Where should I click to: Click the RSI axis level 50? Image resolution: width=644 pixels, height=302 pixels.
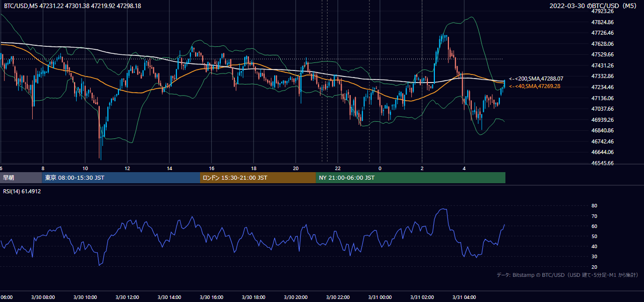594,236
